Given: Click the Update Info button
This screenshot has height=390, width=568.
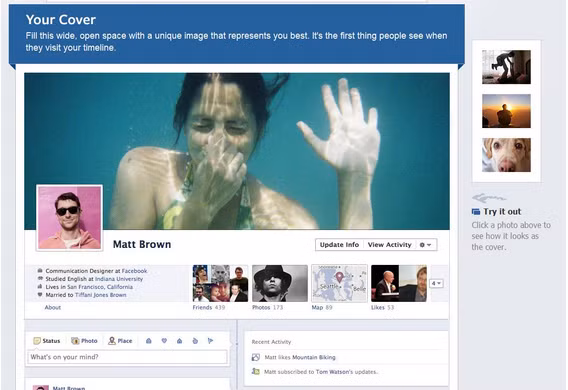Looking at the screenshot, I should (339, 245).
